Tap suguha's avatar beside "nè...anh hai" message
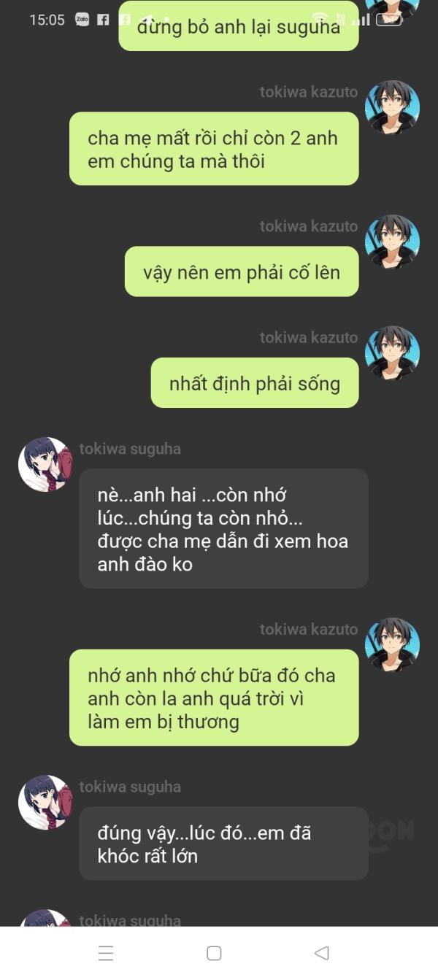This screenshot has height=980, width=438. point(45,464)
